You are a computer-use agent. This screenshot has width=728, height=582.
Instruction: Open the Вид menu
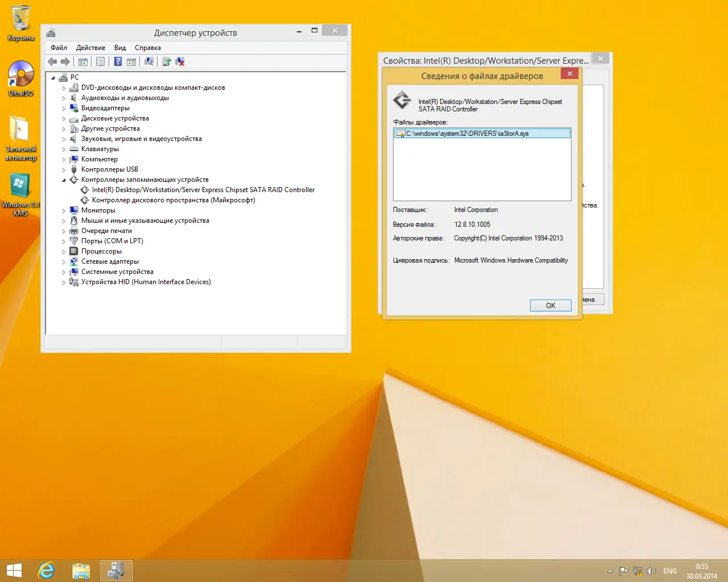[x=120, y=48]
